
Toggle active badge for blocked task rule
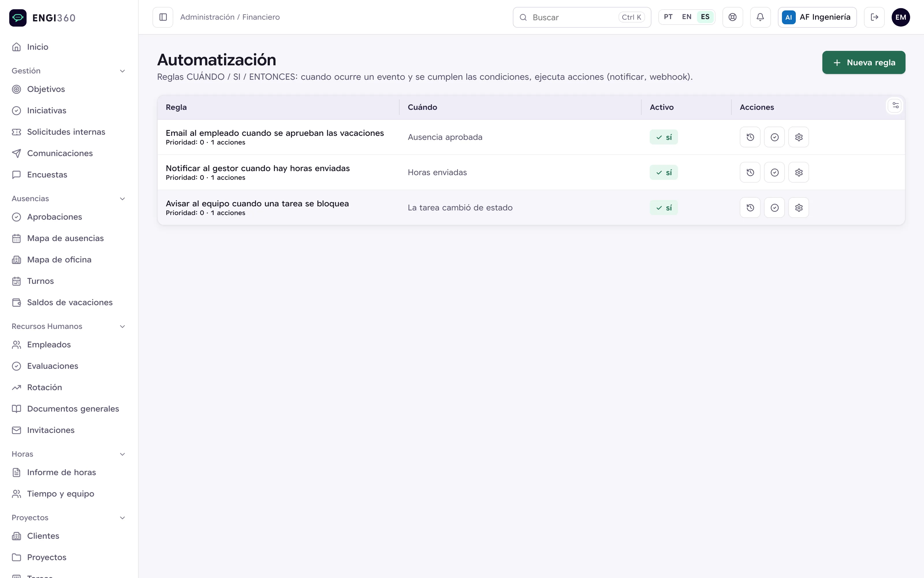664,208
